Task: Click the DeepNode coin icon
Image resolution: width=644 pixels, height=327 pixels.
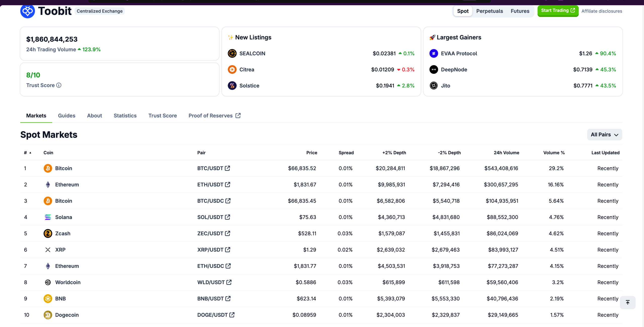Action: (434, 70)
